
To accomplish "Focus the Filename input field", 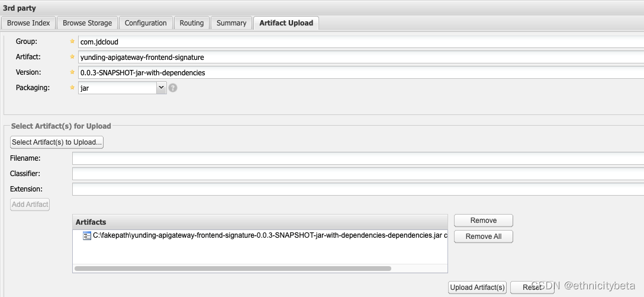I will (358, 158).
